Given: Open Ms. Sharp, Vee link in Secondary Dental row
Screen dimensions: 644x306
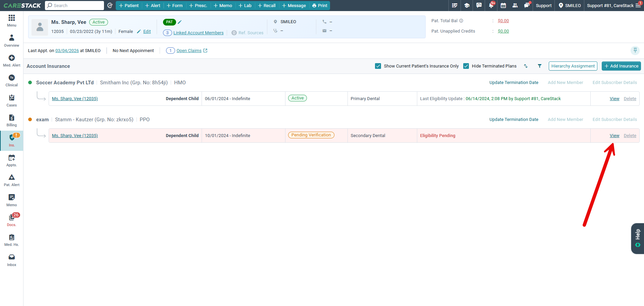Looking at the screenshot, I should 75,136.
